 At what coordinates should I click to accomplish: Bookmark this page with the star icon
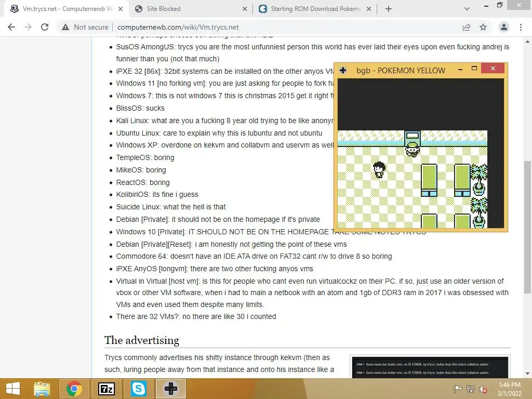click(x=483, y=27)
